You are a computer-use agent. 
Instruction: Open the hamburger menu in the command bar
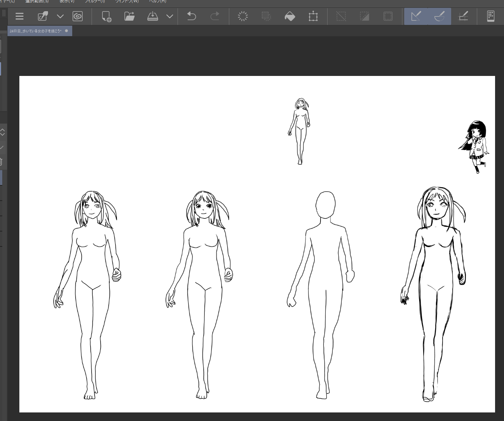point(19,16)
